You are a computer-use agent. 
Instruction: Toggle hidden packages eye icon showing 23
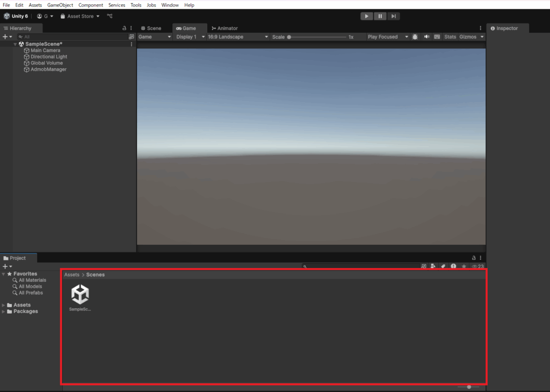tap(477, 266)
